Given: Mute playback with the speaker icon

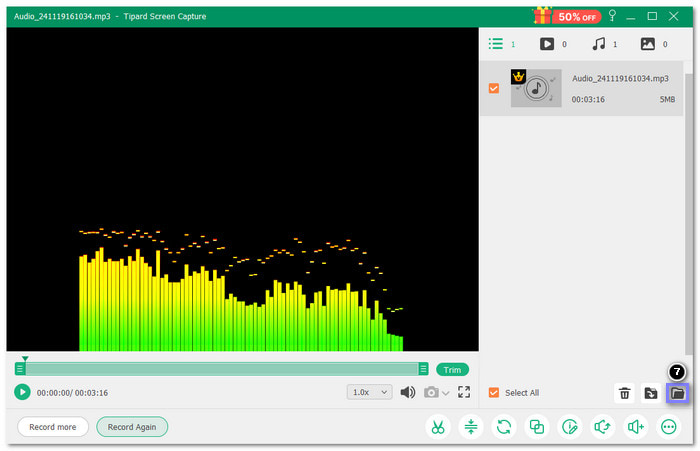Looking at the screenshot, I should coord(408,392).
